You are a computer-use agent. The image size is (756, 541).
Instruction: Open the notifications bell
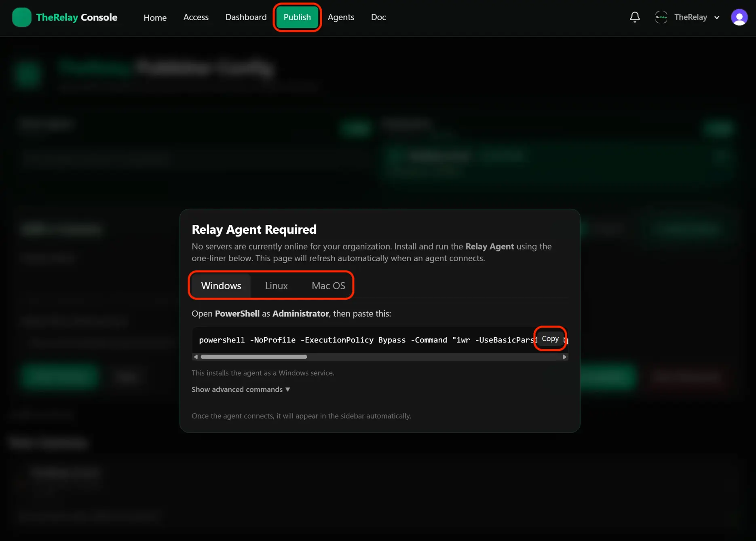(x=635, y=17)
